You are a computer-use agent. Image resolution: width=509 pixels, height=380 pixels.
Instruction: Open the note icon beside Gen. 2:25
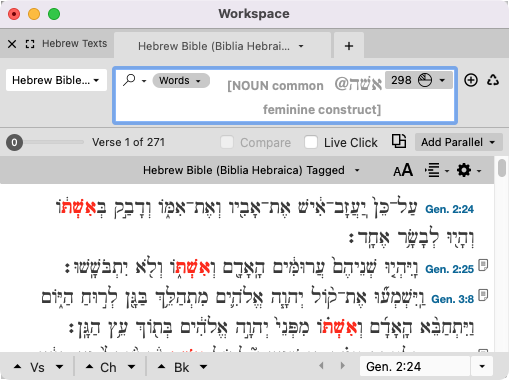pos(483,265)
